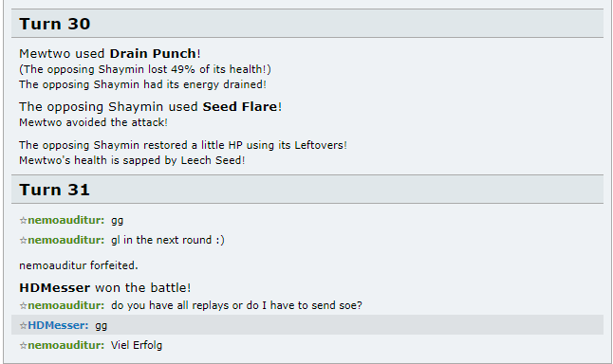The image size is (613, 364).
Task: Open nemoauditur's username on the first gg message
Action: (66, 220)
